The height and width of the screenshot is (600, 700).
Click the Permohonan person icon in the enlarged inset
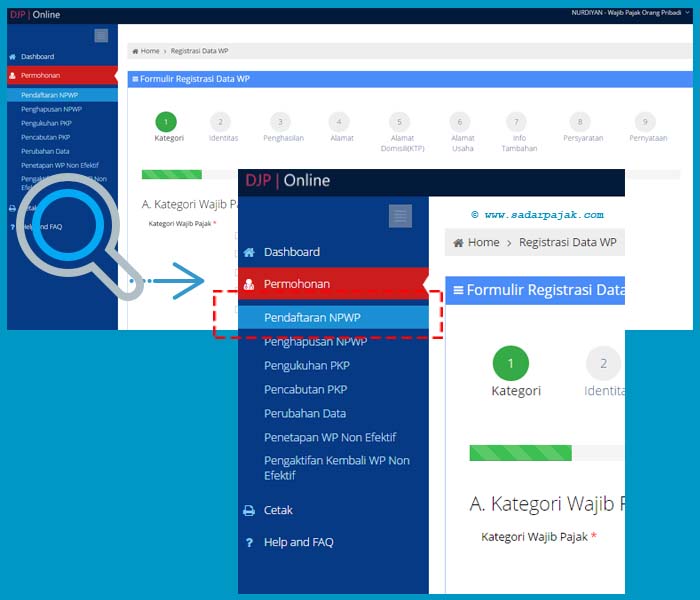(249, 284)
